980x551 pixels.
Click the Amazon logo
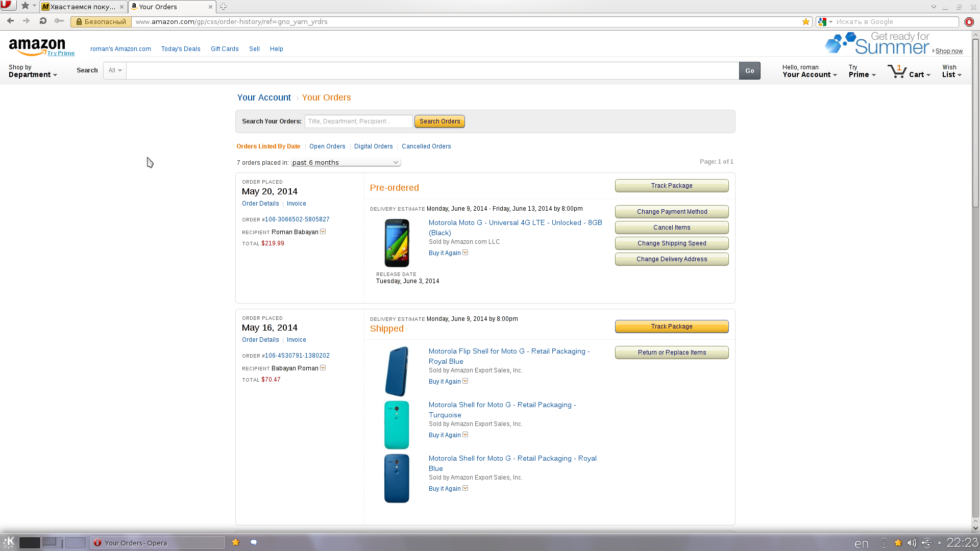37,46
